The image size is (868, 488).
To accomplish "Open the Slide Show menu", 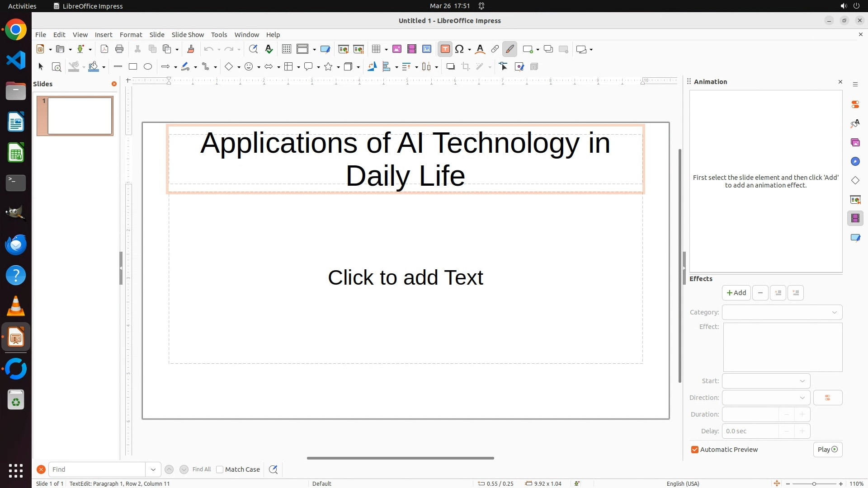I will click(x=188, y=35).
